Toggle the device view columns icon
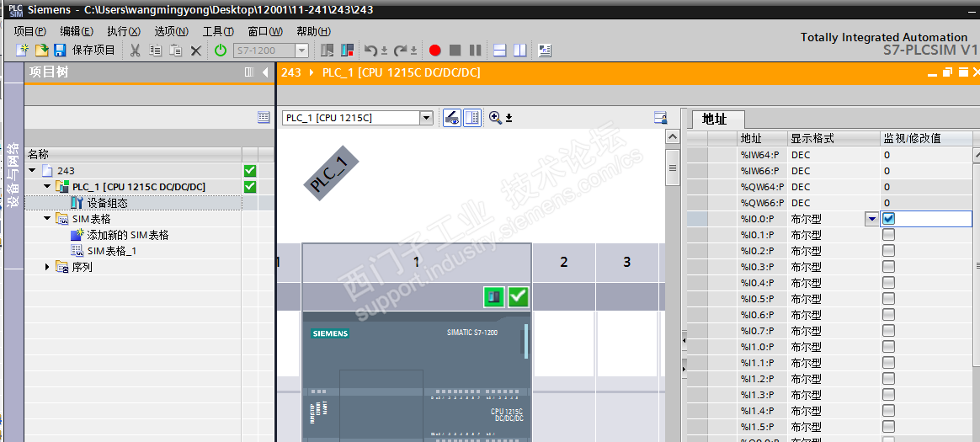The height and width of the screenshot is (442, 980). pos(472,118)
